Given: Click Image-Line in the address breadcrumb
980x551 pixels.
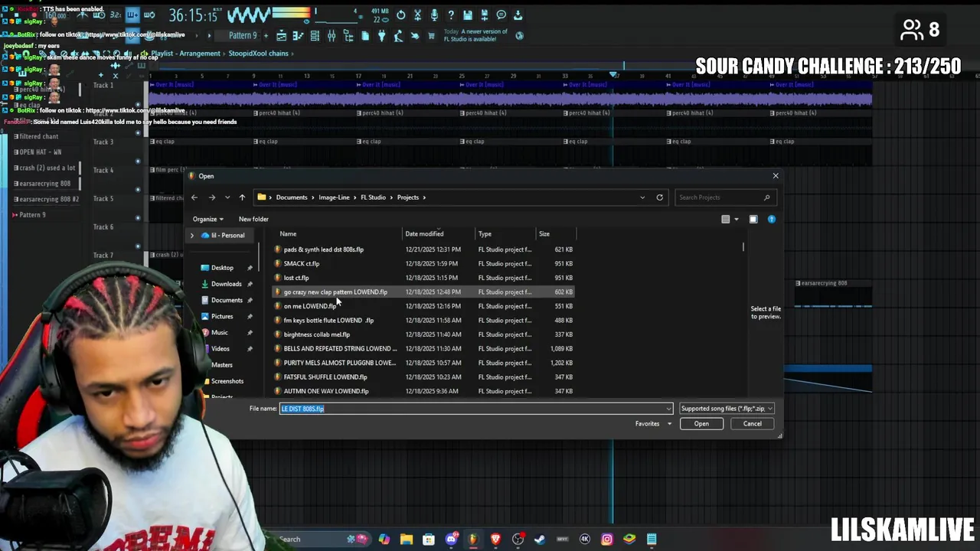Looking at the screenshot, I should pyautogui.click(x=334, y=197).
